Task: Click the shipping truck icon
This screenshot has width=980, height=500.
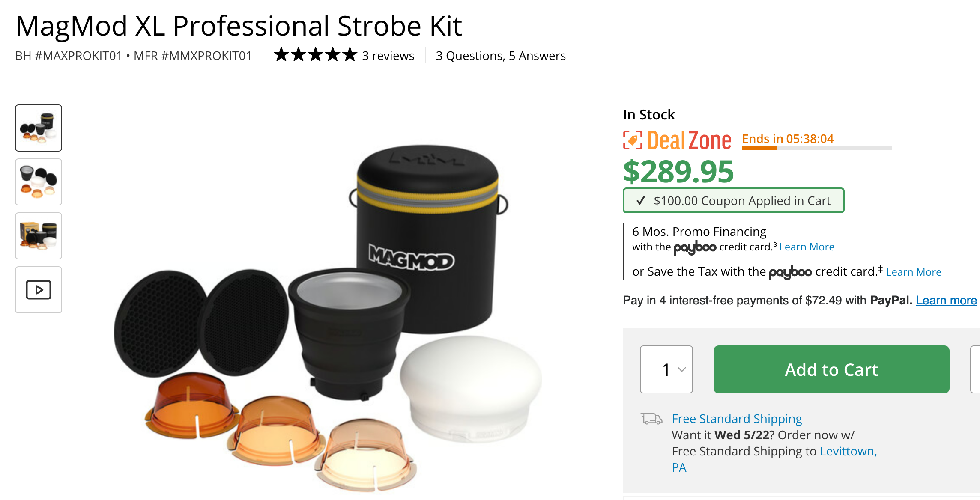Action: coord(651,418)
